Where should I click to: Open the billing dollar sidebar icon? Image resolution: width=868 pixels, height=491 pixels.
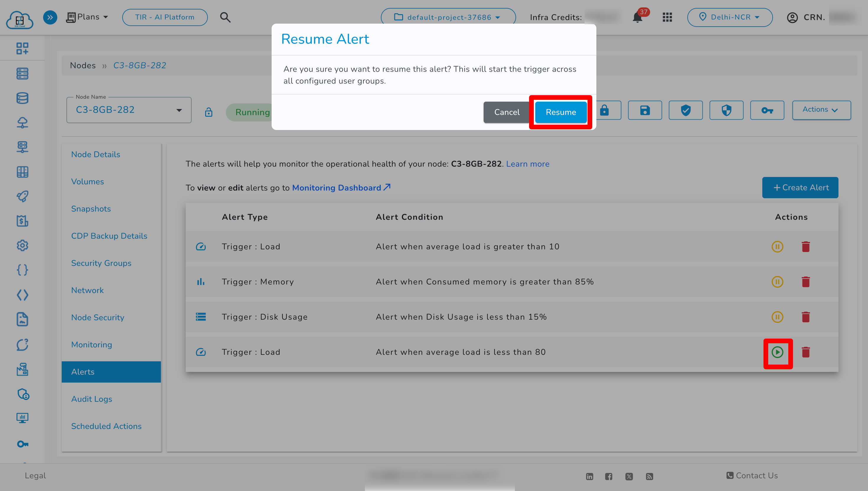point(22,221)
